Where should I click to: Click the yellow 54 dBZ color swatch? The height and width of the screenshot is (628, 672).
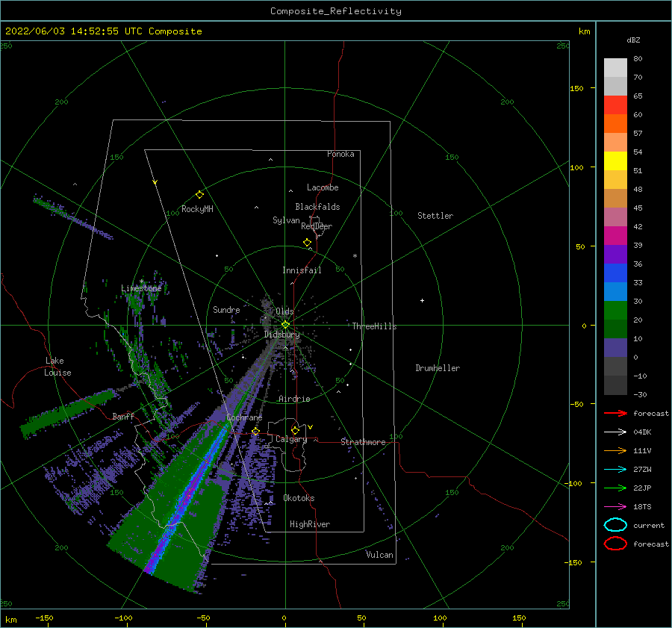tap(615, 161)
